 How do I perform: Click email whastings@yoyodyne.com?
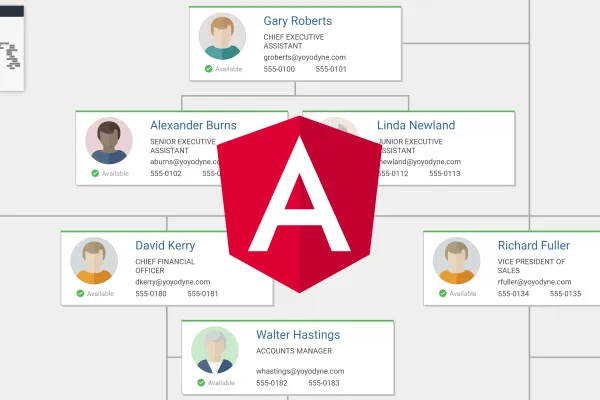300,371
